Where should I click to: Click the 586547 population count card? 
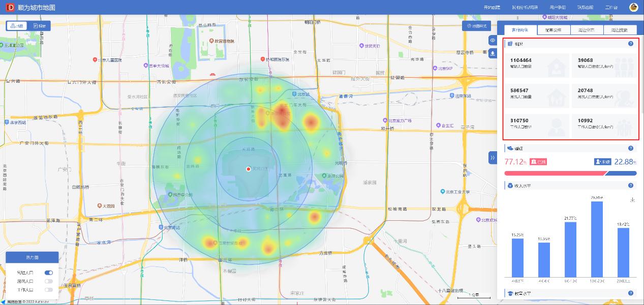click(x=537, y=96)
